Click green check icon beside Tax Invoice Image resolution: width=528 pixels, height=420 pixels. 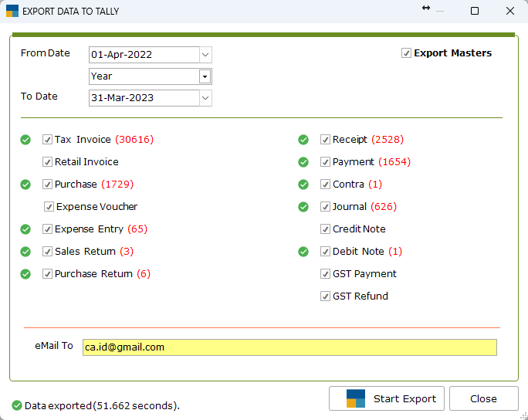[x=25, y=140]
